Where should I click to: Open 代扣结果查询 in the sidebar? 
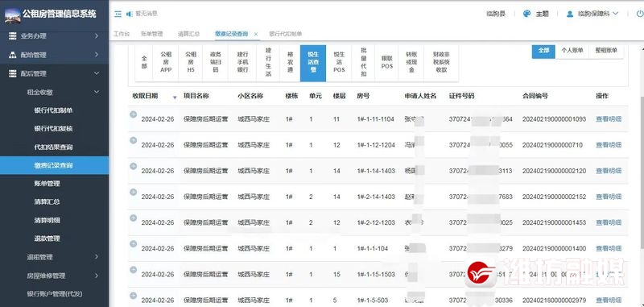[54, 147]
